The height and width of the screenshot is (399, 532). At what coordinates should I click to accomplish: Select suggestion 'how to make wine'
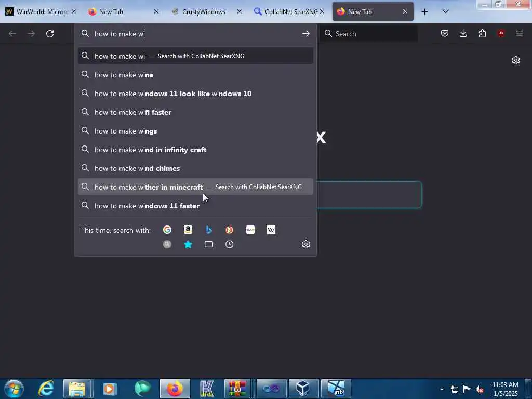point(195,75)
